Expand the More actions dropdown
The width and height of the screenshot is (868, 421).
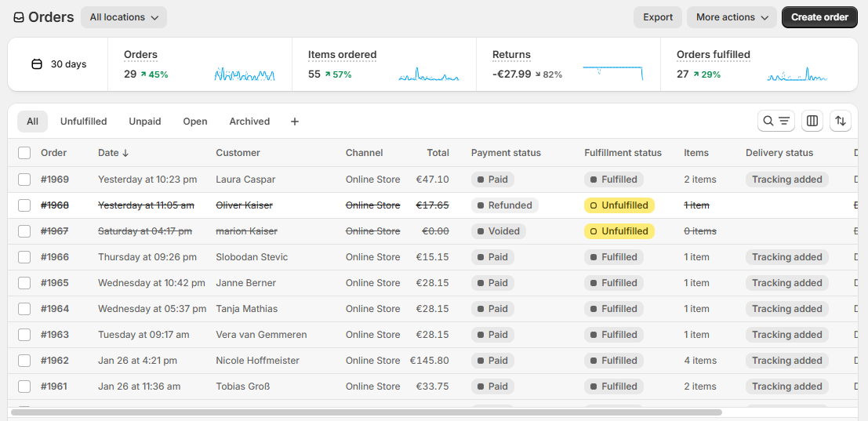click(732, 17)
